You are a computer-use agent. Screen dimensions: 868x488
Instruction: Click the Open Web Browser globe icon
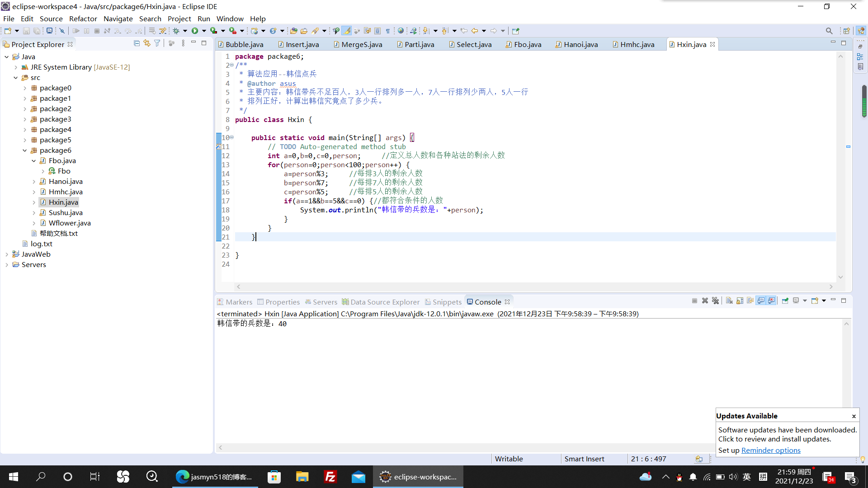[401, 31]
